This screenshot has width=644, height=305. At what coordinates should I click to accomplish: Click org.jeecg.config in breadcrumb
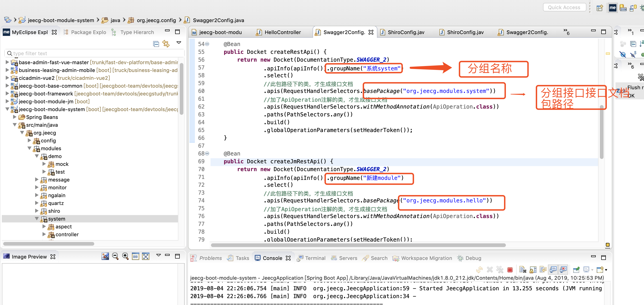pyautogui.click(x=156, y=20)
